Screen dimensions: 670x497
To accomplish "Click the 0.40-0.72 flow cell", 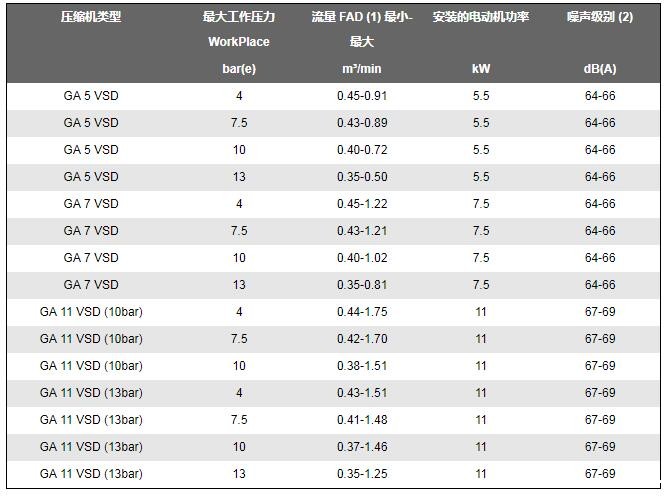I will (361, 150).
